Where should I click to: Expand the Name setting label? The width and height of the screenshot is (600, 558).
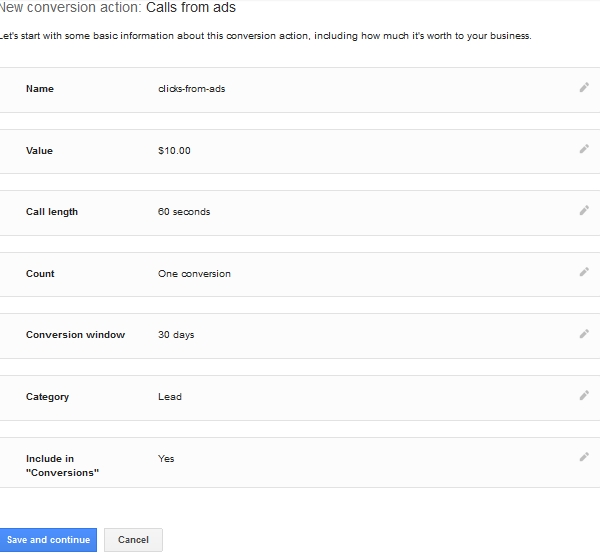point(40,89)
